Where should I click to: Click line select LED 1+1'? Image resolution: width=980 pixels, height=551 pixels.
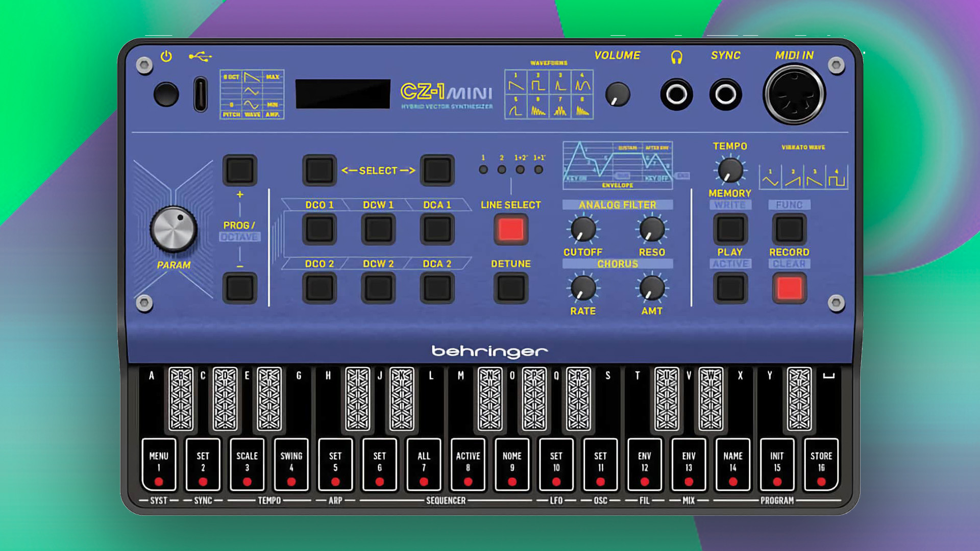pos(538,170)
